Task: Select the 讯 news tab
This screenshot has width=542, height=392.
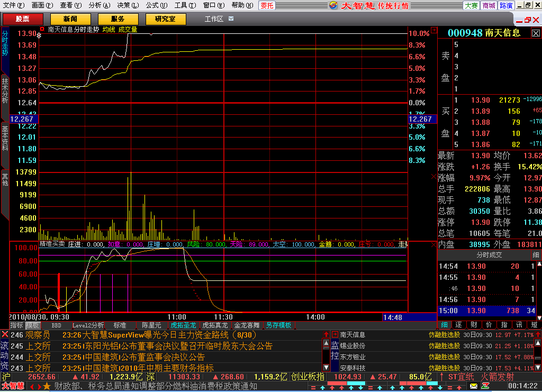Action: click(519, 325)
